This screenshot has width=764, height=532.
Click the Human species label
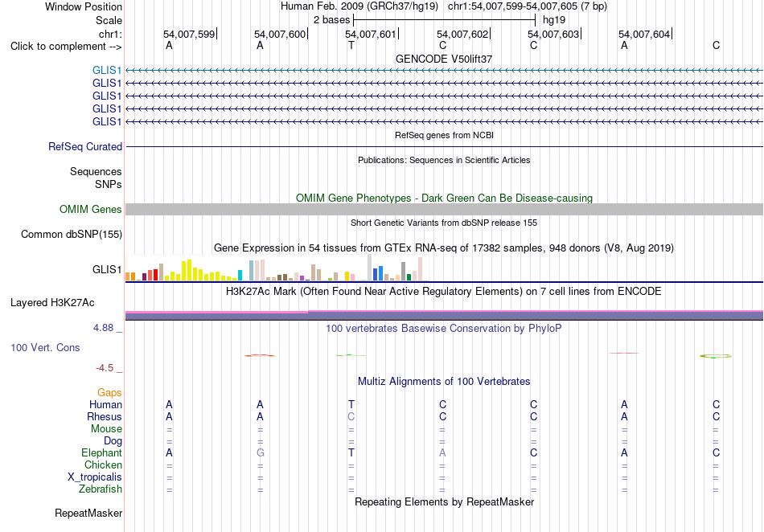click(105, 404)
